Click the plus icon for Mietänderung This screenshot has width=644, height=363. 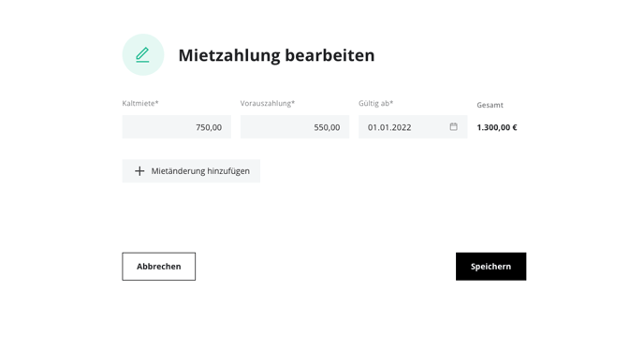click(x=139, y=171)
